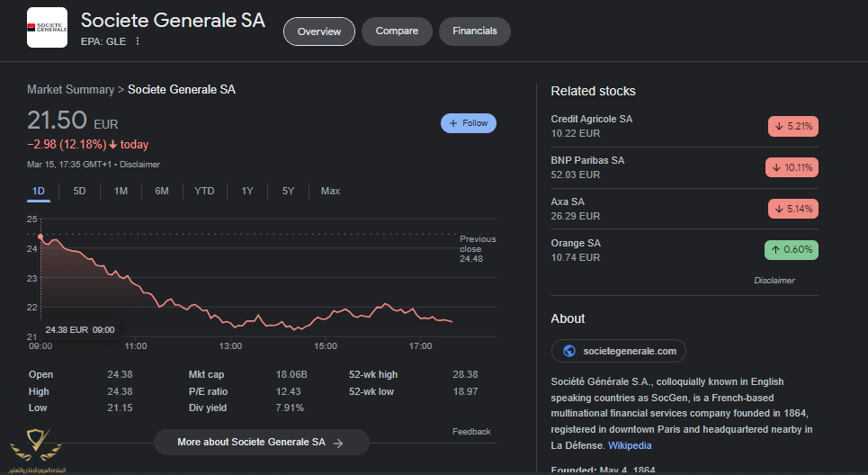The height and width of the screenshot is (475, 868).
Task: Select the 5Y chart range
Action: coord(288,191)
